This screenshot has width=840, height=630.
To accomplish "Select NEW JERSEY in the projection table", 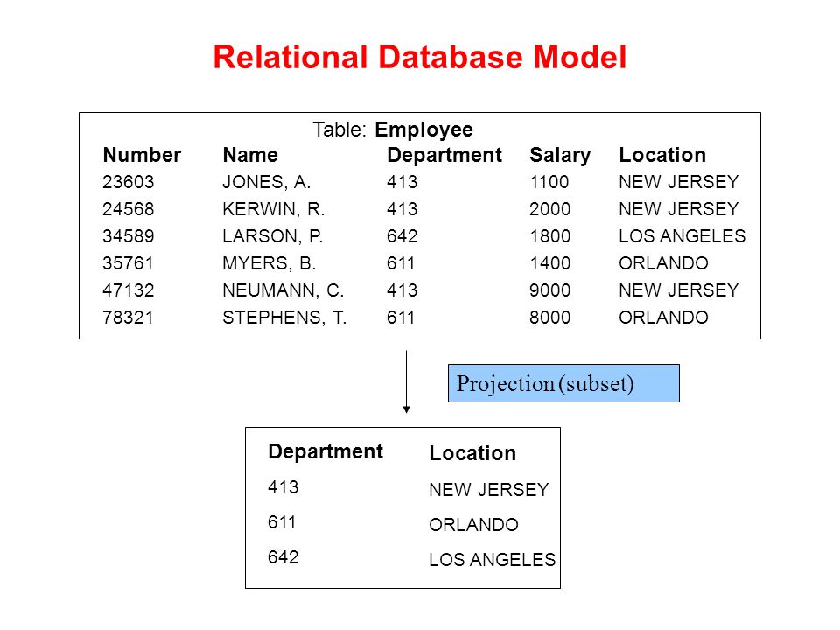I will (489, 490).
